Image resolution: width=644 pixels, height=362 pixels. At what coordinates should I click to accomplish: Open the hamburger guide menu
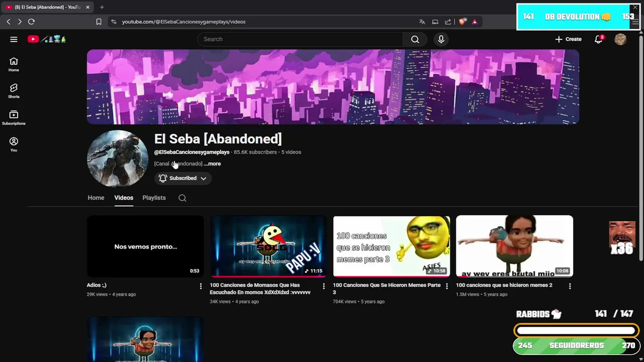(14, 39)
